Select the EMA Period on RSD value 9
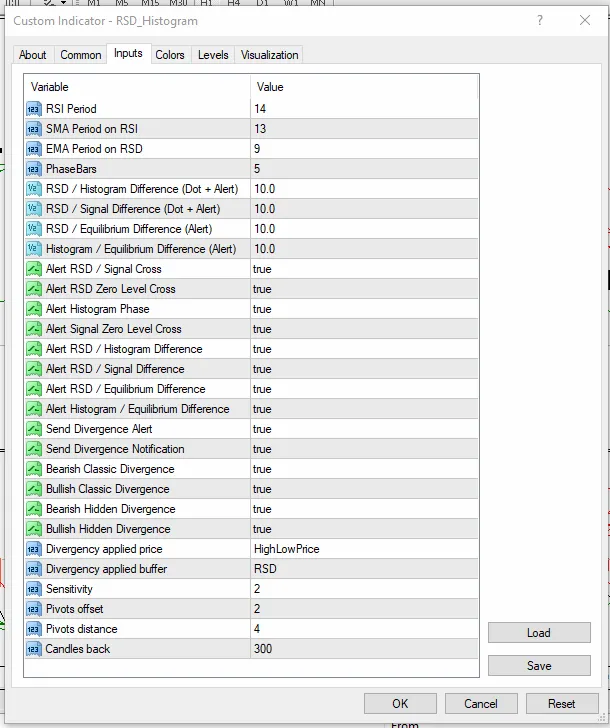Screen dimensions: 610x728 pyautogui.click(x=257, y=149)
